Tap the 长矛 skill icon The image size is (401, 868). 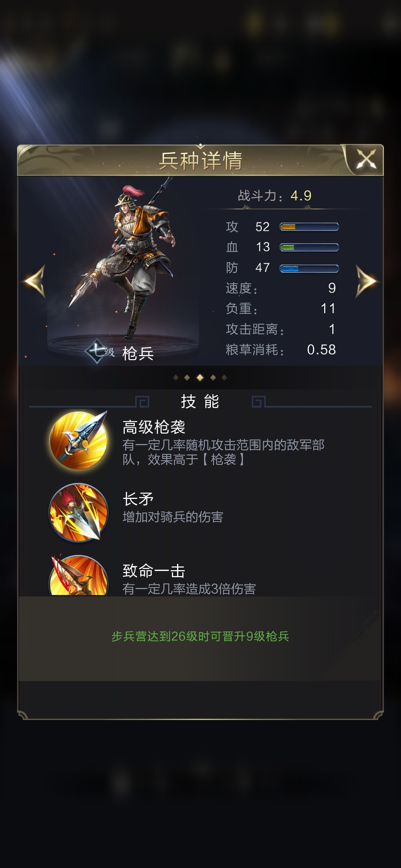point(79,512)
